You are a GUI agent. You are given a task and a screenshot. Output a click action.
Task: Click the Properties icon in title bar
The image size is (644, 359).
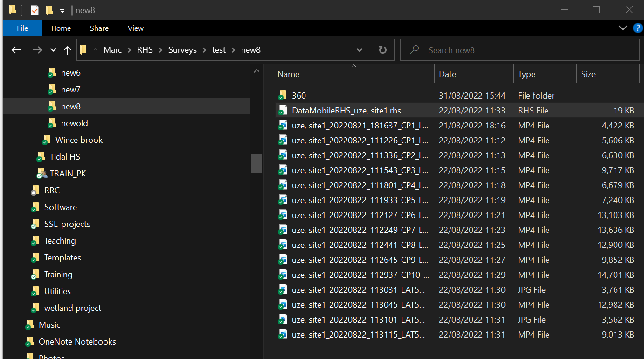tap(35, 10)
